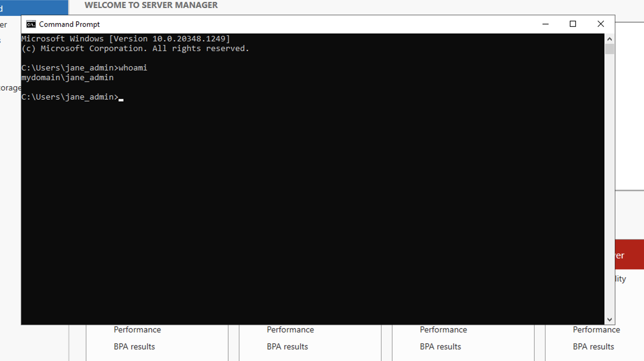Open BPA results in the third Server Manager tile
Image resolution: width=644 pixels, height=361 pixels.
pyautogui.click(x=440, y=347)
